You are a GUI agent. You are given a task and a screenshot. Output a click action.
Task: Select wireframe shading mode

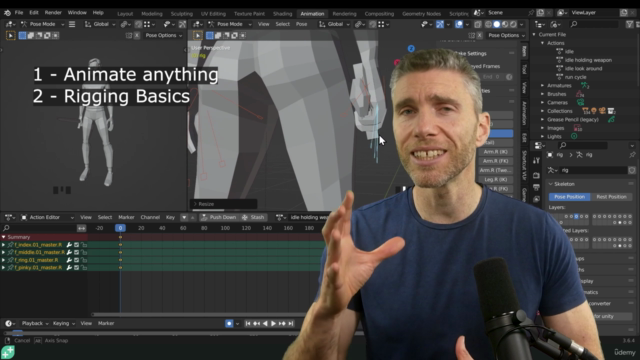click(x=488, y=24)
